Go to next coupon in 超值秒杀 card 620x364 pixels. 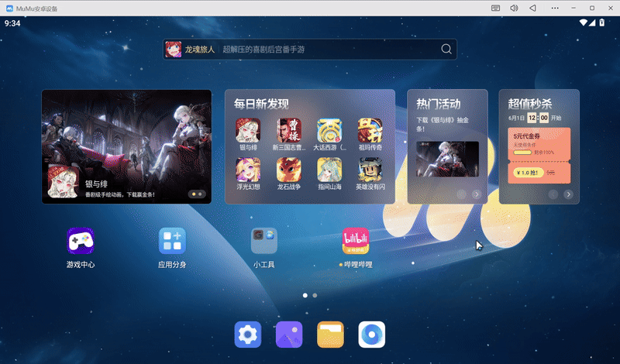pyautogui.click(x=567, y=194)
